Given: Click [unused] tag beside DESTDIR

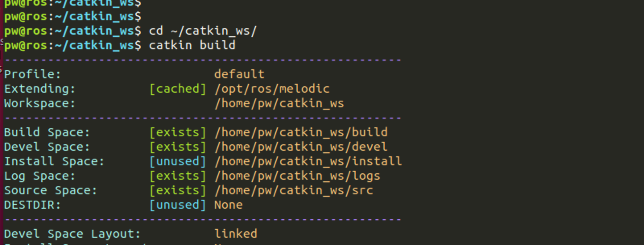Looking at the screenshot, I should pyautogui.click(x=178, y=205).
